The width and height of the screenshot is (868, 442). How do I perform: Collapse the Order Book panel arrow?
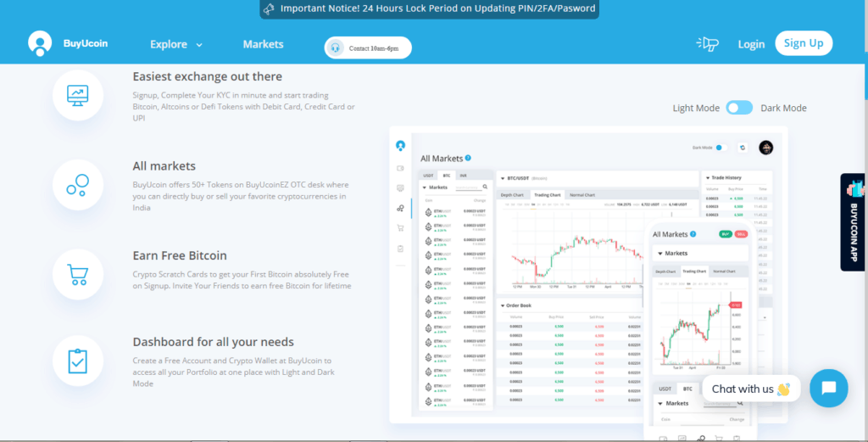503,305
